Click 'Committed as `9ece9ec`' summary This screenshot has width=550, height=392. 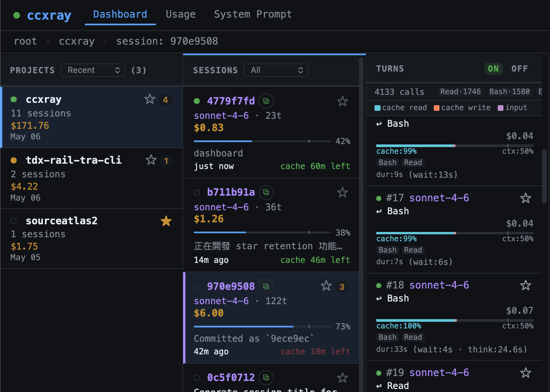coord(254,338)
